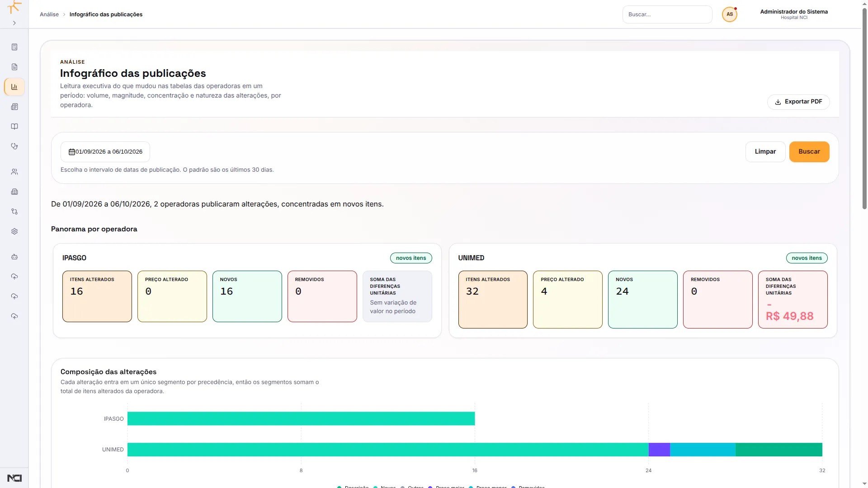Click the cyan-blue segment in UNIMED bar
Viewport: 868px width, 488px height.
pyautogui.click(x=703, y=450)
